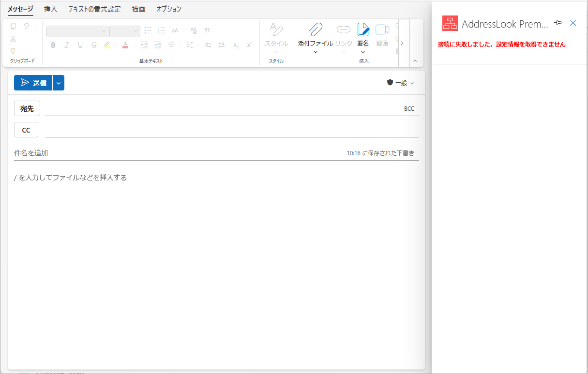Click the 録画 record video icon
Screen dimensions: 588x374
point(382,30)
